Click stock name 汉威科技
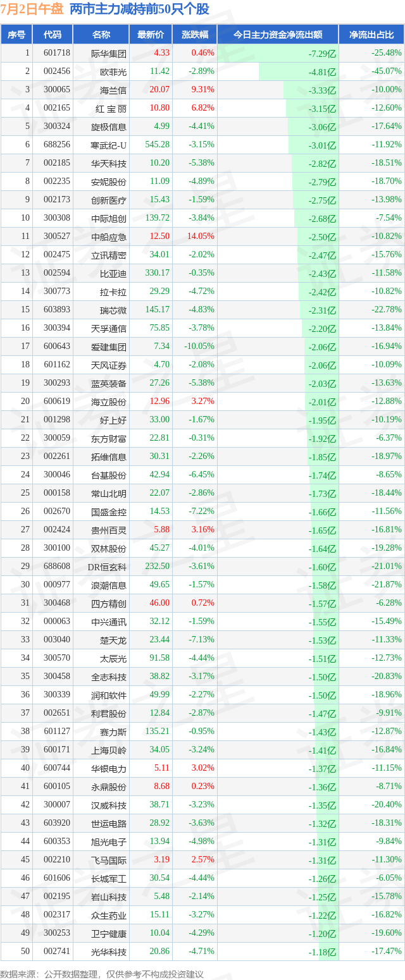405x980 pixels. point(109,805)
